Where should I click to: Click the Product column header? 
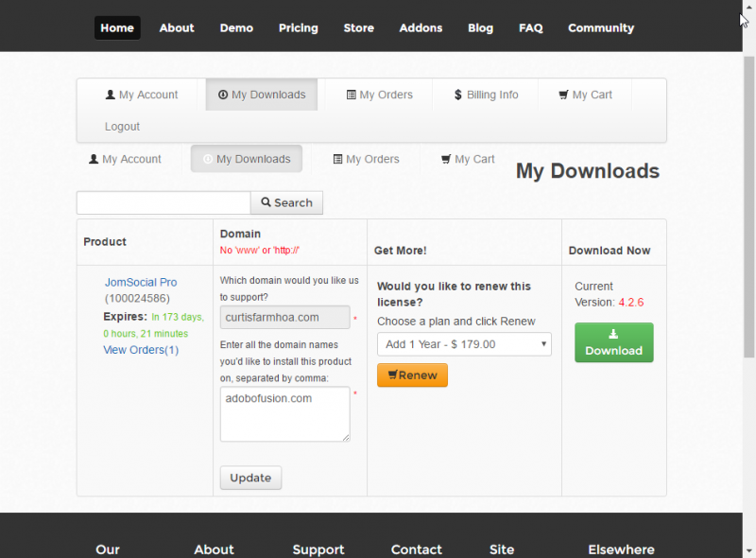click(105, 242)
